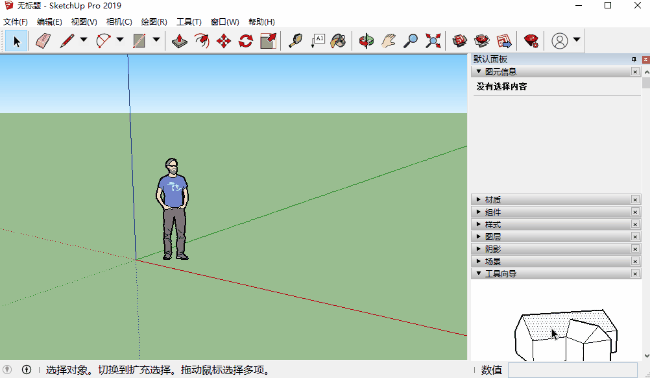Screen dimensions: 650x378
Task: Activate the Rotate tool
Action: point(246,41)
